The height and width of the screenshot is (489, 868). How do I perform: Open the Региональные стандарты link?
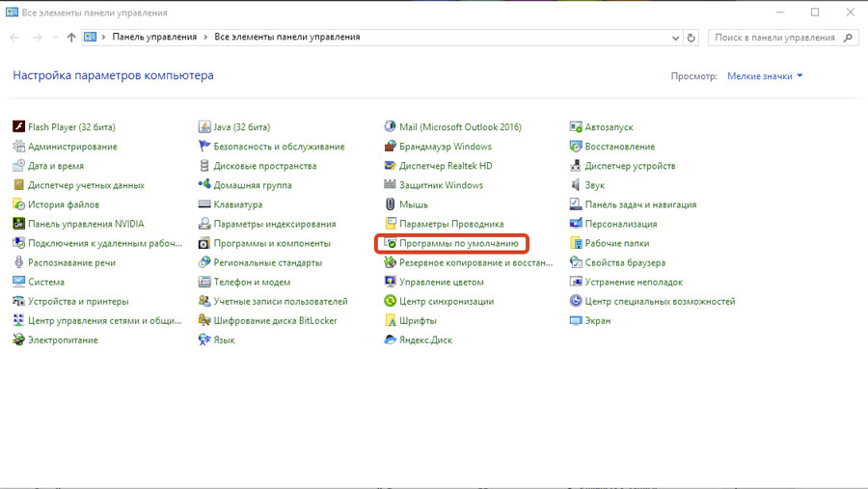click(268, 262)
